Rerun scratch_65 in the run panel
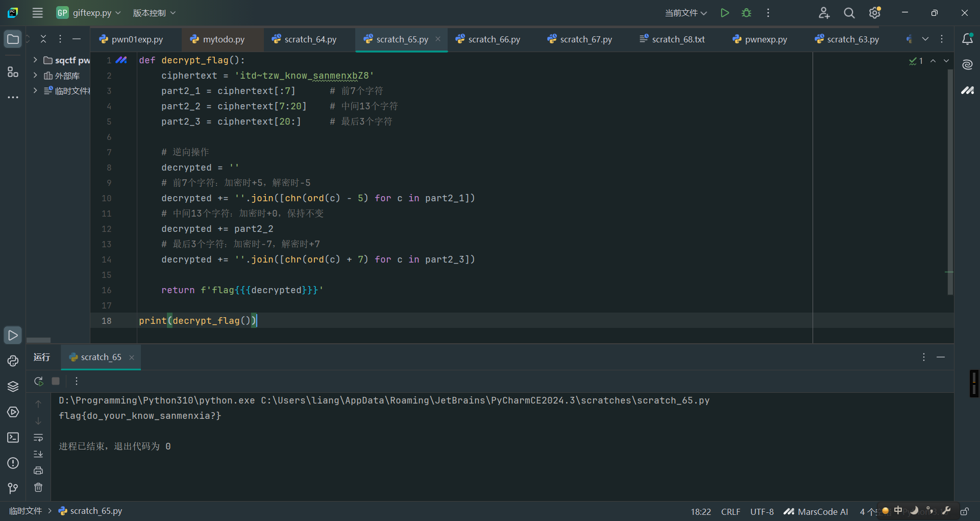This screenshot has height=521, width=980. (x=38, y=381)
